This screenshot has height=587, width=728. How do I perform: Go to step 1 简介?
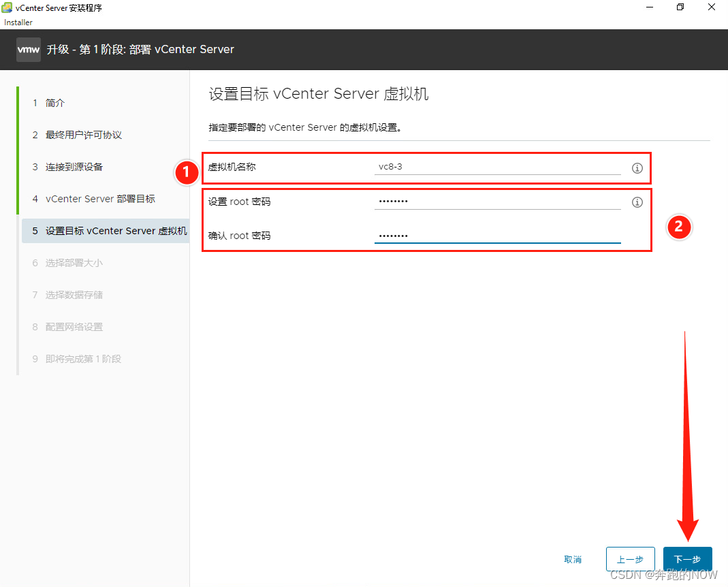48,103
